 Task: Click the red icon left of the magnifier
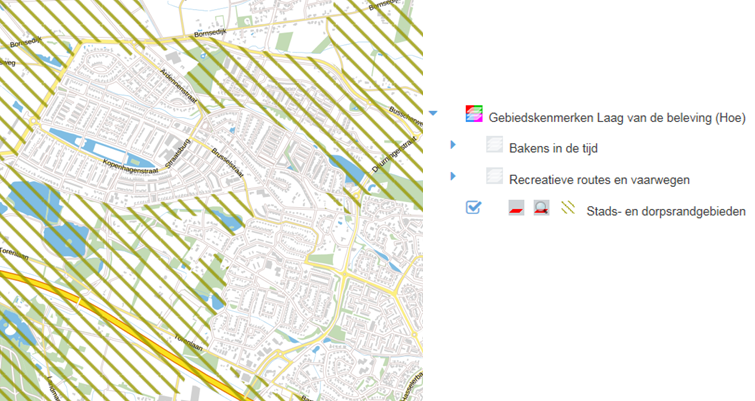pyautogui.click(x=516, y=209)
